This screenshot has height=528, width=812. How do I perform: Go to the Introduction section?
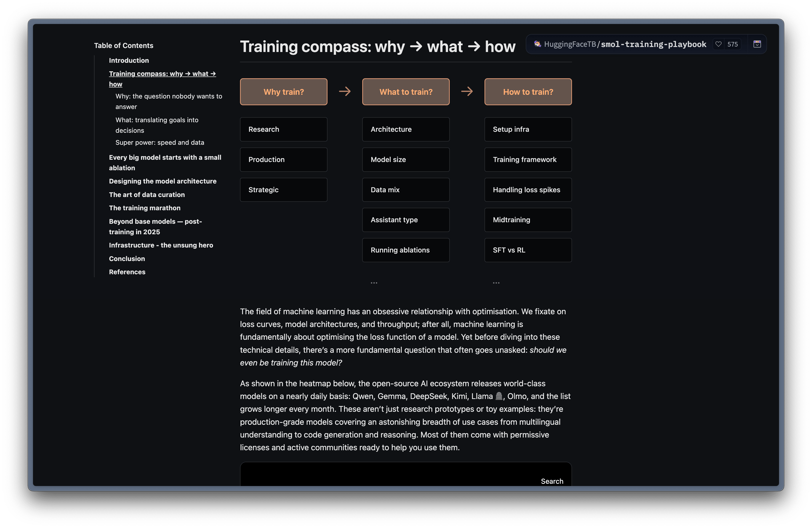(x=128, y=60)
